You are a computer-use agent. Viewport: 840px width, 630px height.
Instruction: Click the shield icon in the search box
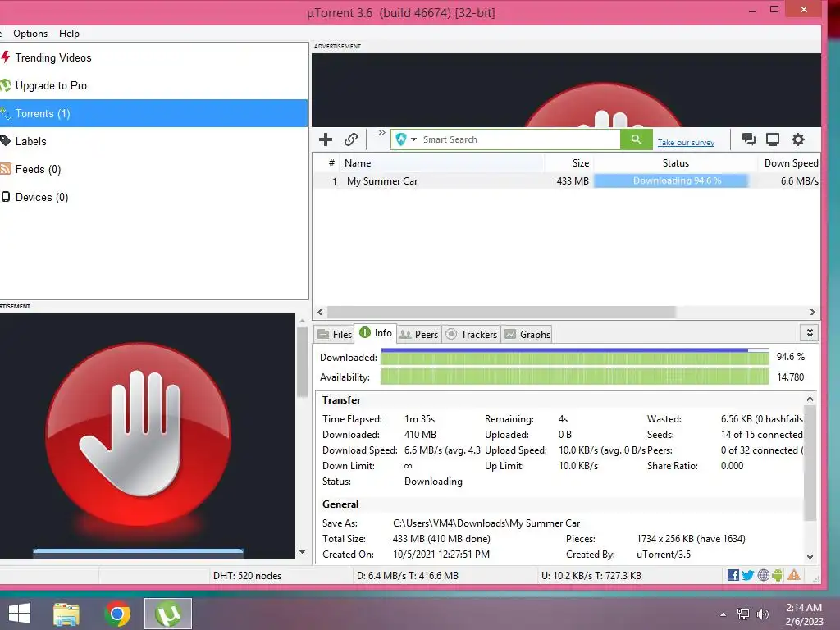tap(400, 139)
